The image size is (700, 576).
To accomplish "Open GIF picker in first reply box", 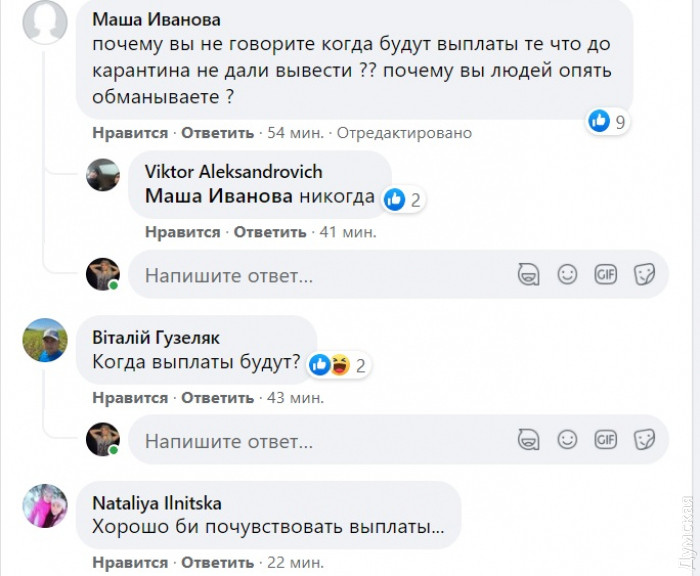I will [x=605, y=274].
